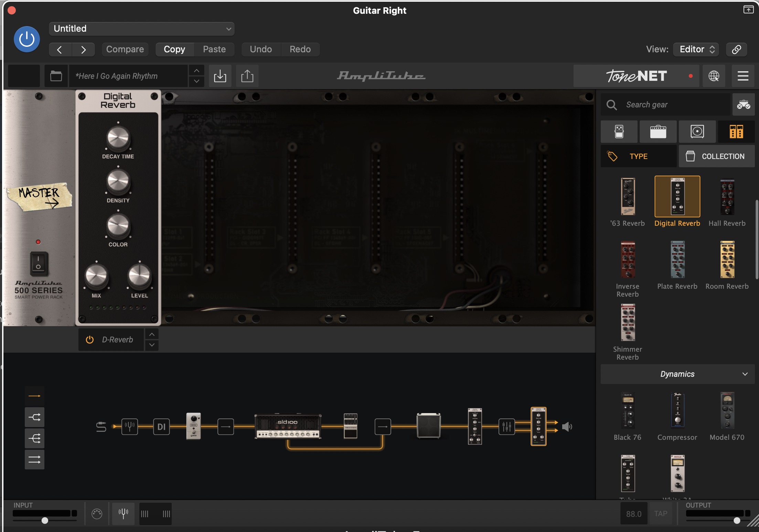The width and height of the screenshot is (759, 532).
Task: Select the Inverse Reverb module
Action: (x=628, y=269)
